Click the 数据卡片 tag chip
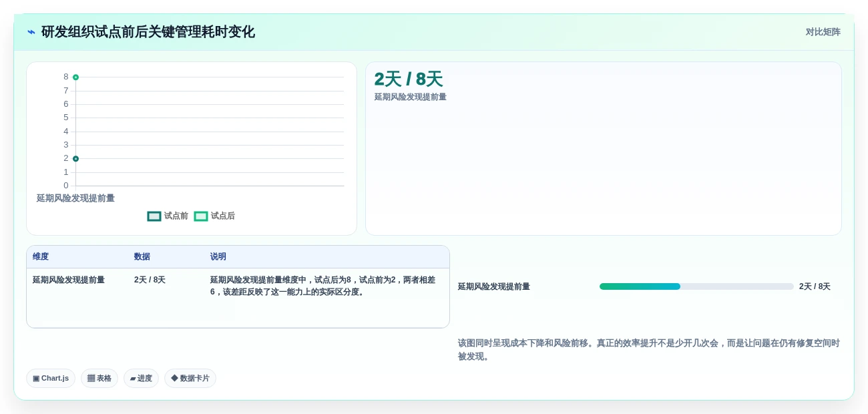The height and width of the screenshot is (414, 868). tap(190, 379)
